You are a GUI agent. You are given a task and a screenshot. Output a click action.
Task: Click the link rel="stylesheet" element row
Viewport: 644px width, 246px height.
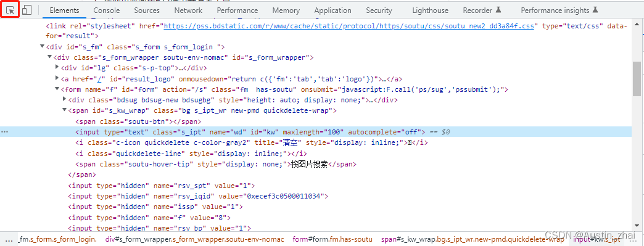click(336, 31)
